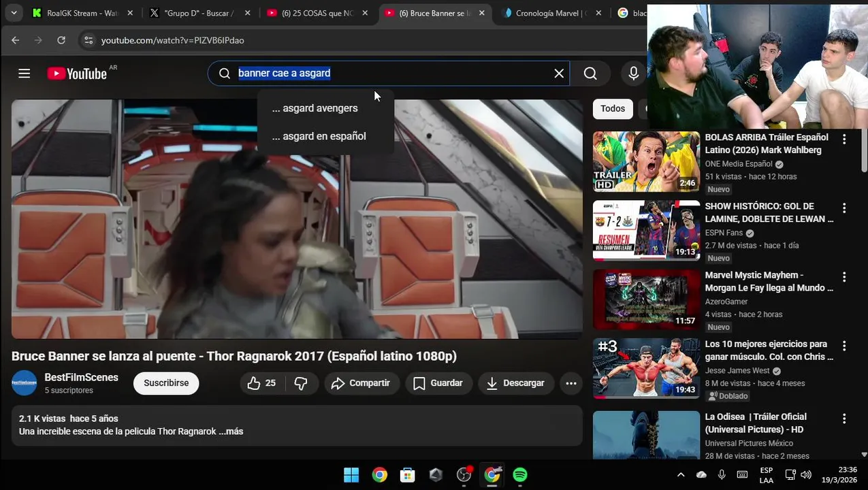This screenshot has width=868, height=490.
Task: Click the video player frame
Action: (297, 219)
